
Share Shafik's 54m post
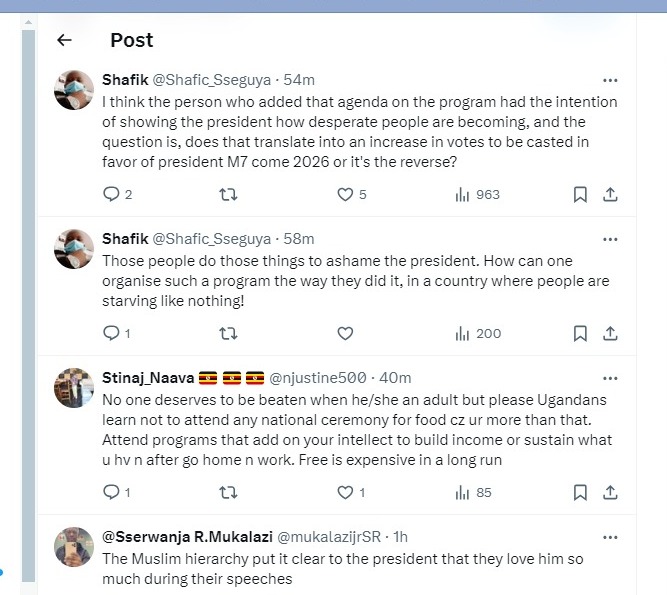[x=609, y=195]
